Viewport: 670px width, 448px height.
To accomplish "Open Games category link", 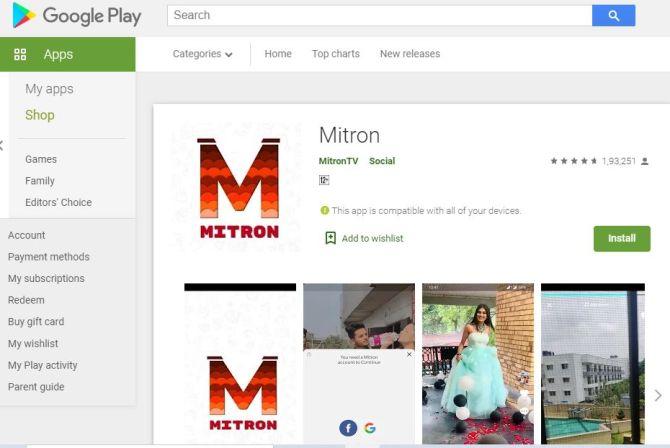I will 41,159.
